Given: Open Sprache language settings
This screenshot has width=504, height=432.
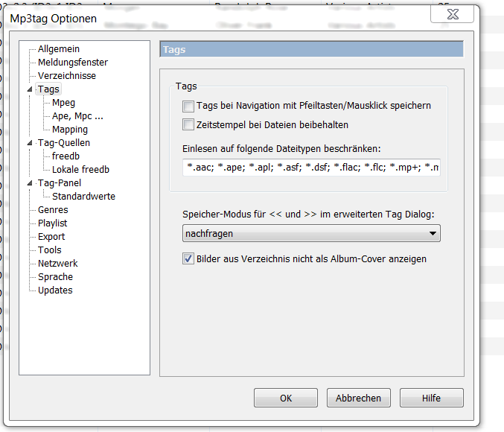Looking at the screenshot, I should pyautogui.click(x=55, y=277).
